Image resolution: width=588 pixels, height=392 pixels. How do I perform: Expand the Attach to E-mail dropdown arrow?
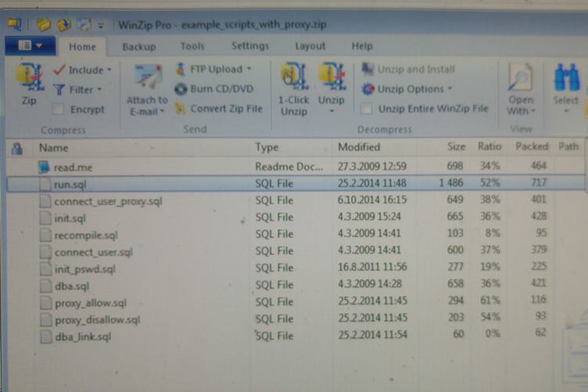pos(163,111)
